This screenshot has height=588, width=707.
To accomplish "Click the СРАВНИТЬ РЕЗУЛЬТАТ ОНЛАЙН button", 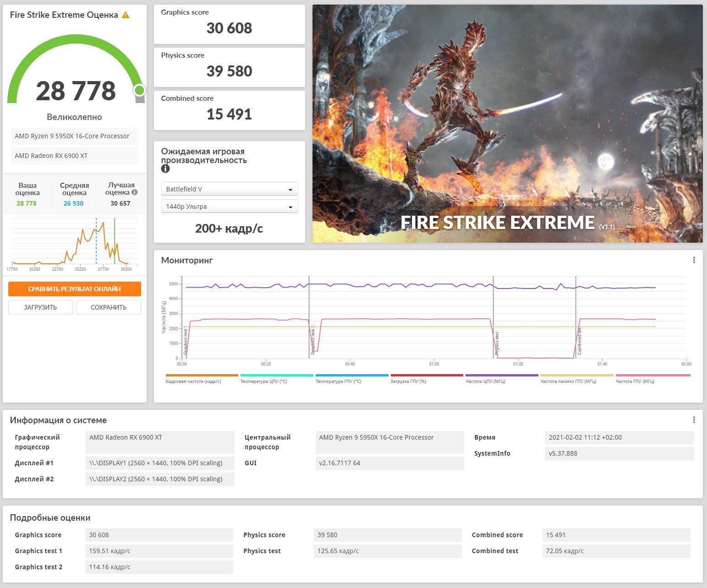I will [74, 289].
